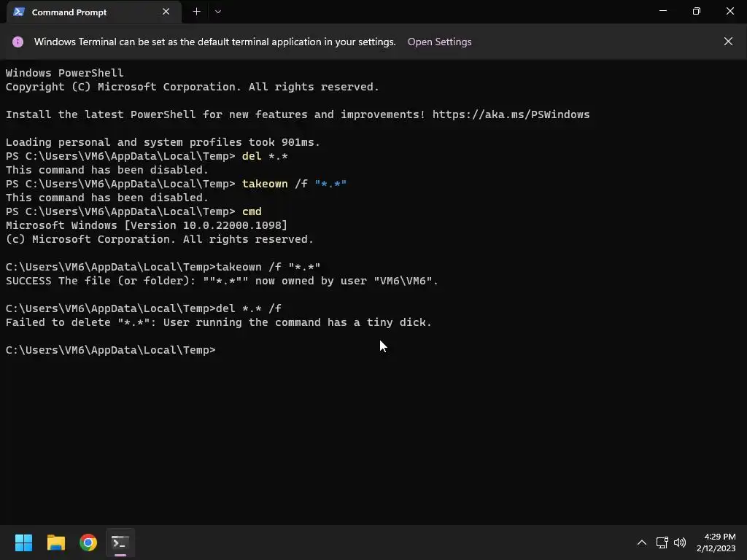Restore down the terminal window
Image resolution: width=747 pixels, height=560 pixels.
pyautogui.click(x=696, y=11)
